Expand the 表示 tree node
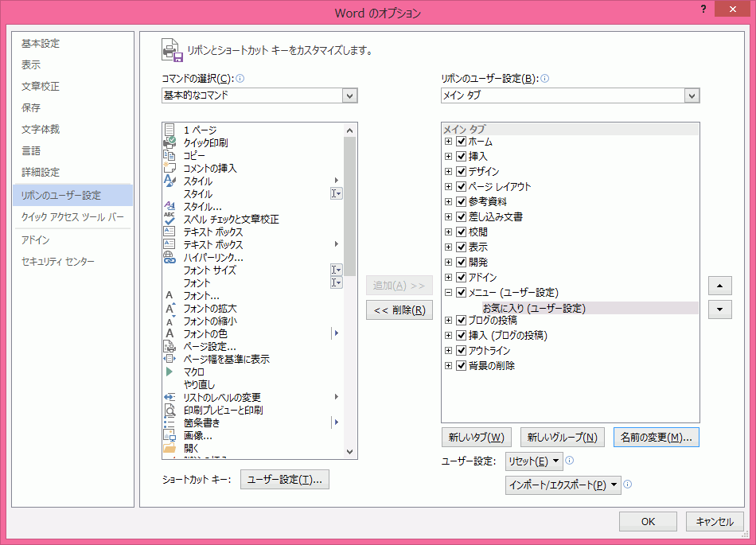Viewport: 756px width, 545px height. (x=448, y=247)
